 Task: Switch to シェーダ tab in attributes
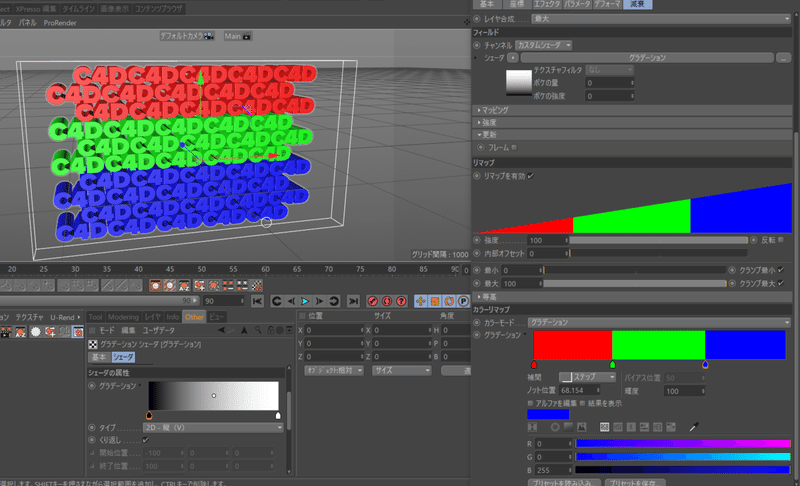(123, 357)
